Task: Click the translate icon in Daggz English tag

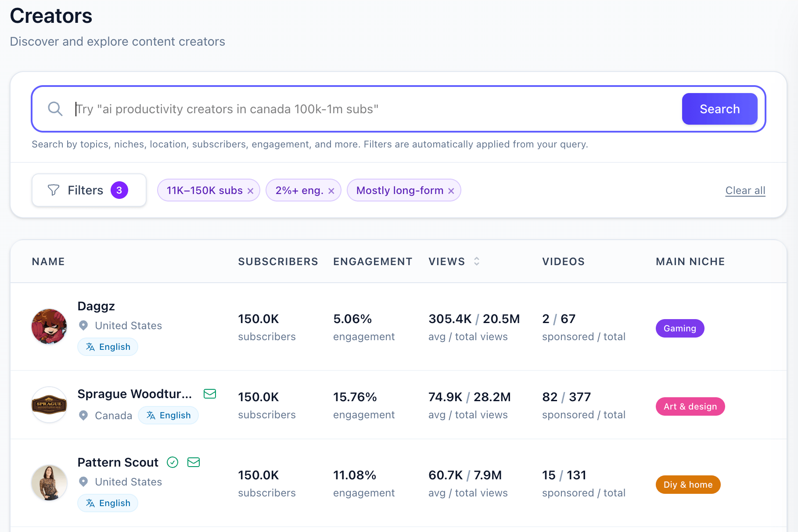Action: click(90, 347)
